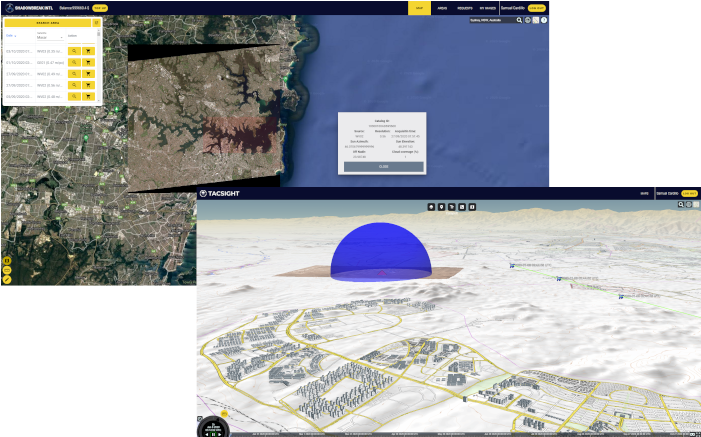The width and height of the screenshot is (701, 437).
Task: Click the first Tacsight center toolbar icon
Action: [431, 207]
